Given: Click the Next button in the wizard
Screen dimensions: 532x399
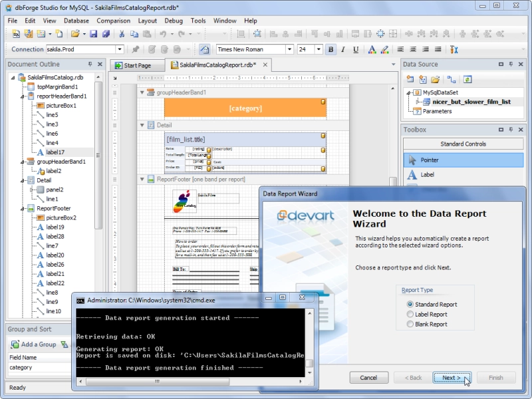Looking at the screenshot, I should pos(452,378).
